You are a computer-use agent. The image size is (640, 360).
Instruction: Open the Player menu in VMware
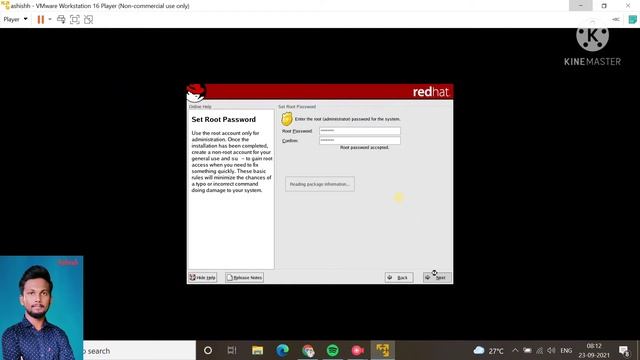[x=16, y=19]
